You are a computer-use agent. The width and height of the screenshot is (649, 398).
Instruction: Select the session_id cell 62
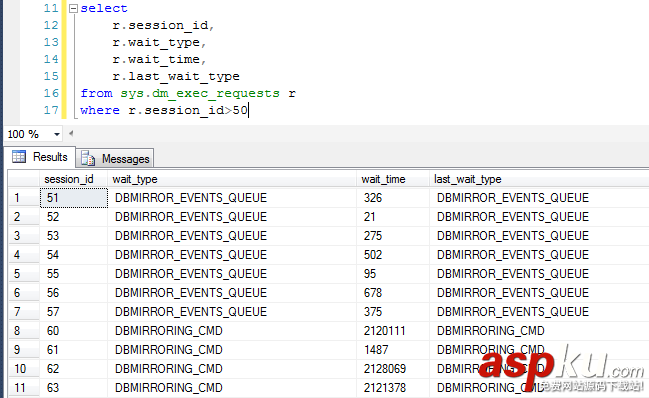pos(74,369)
